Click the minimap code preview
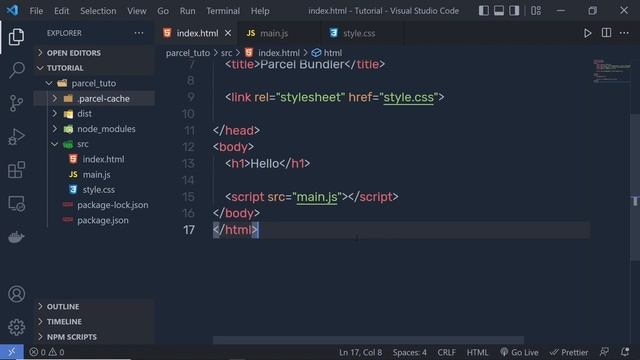Screen dimensions: 640x360 pos(611,71)
